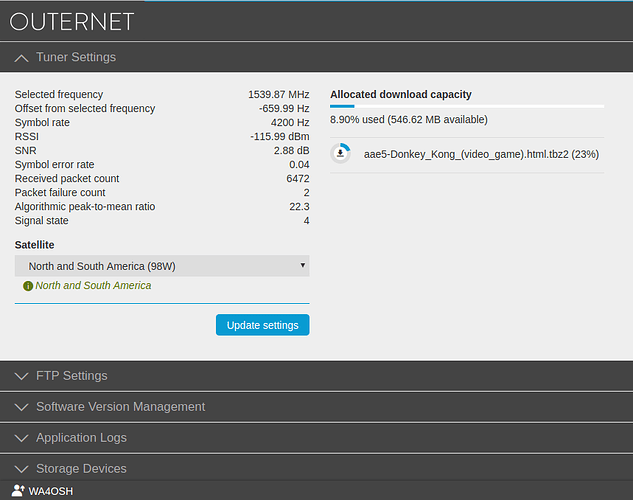
Task: Click the Application Logs chevron arrow
Action: [21, 438]
